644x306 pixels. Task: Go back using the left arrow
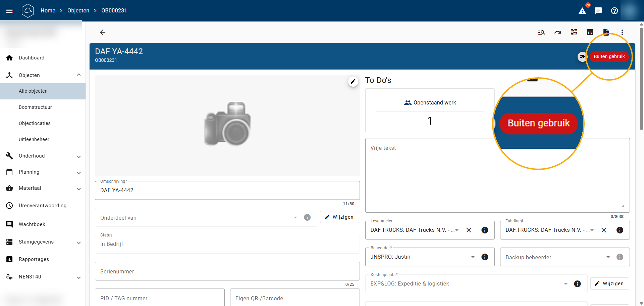tap(103, 32)
